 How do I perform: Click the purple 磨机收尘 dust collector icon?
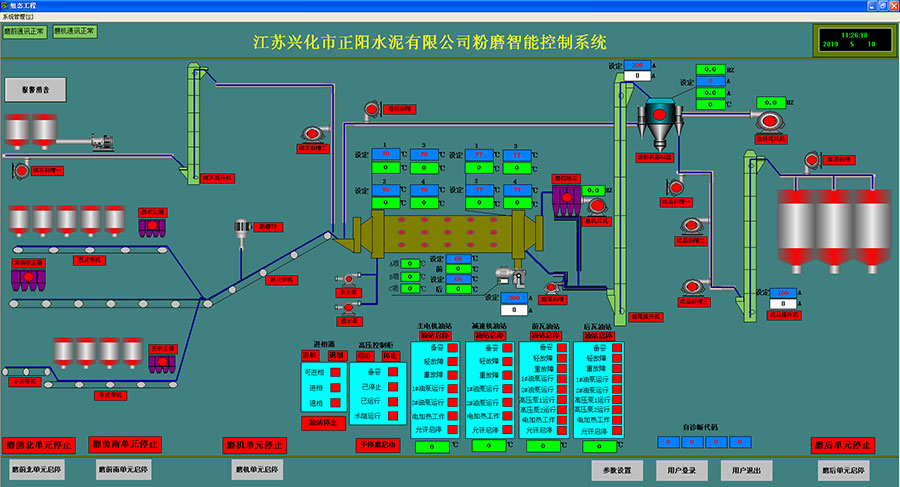567,200
